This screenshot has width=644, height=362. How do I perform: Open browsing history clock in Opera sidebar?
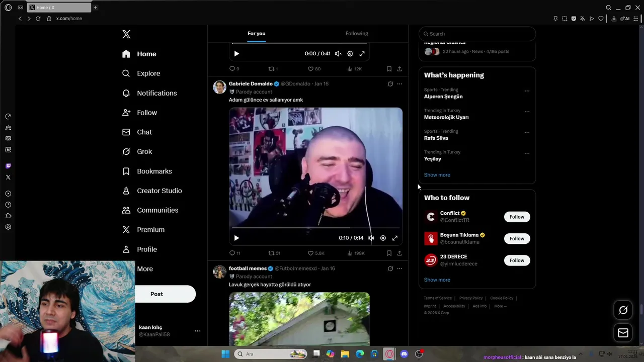(8, 205)
